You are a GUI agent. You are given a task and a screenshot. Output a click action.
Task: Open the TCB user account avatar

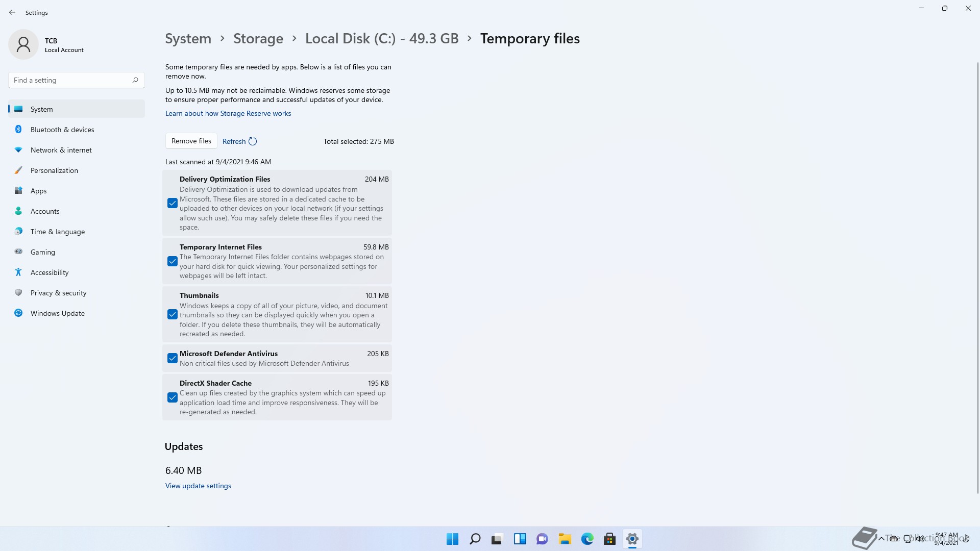click(x=23, y=44)
